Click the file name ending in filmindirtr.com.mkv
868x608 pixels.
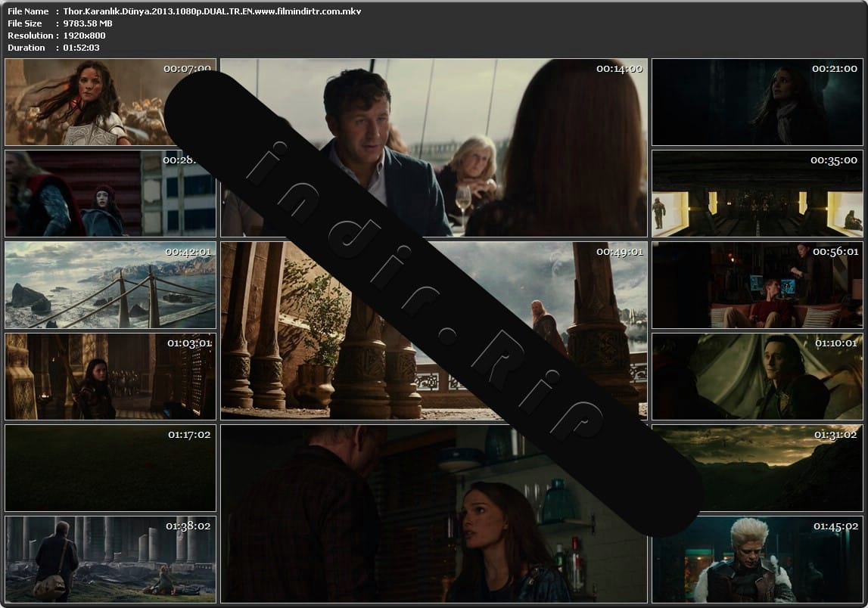pos(212,11)
